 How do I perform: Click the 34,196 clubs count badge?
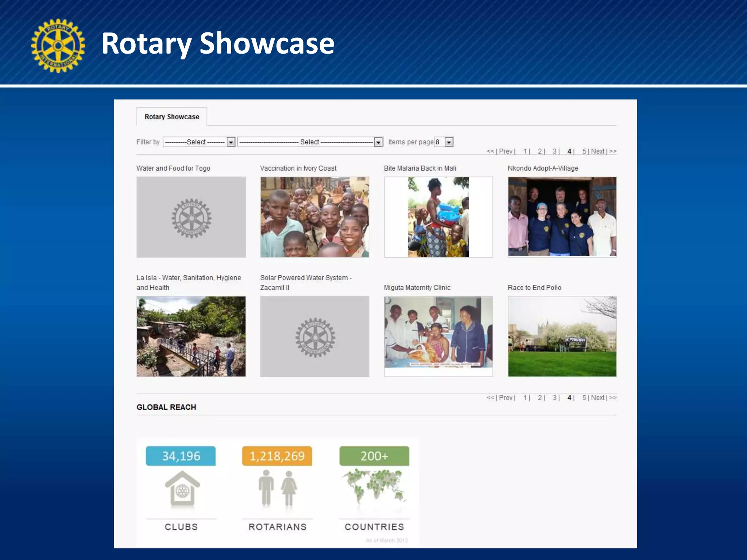click(x=181, y=456)
